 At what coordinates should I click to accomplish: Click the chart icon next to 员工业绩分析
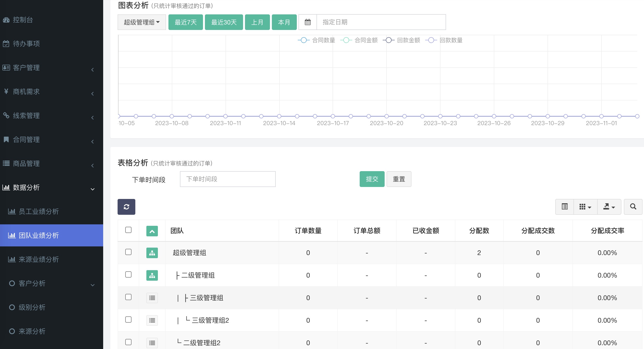coord(12,211)
